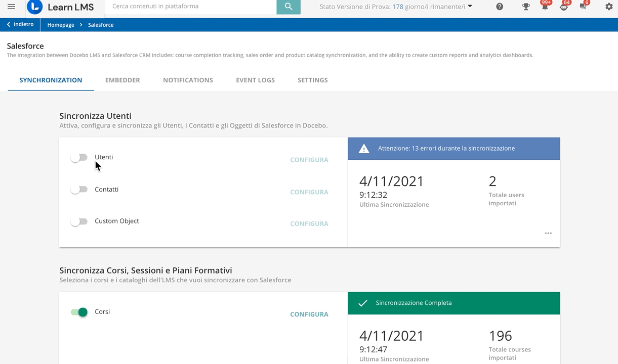
Task: Click the Totale users importati label
Action: click(x=506, y=199)
